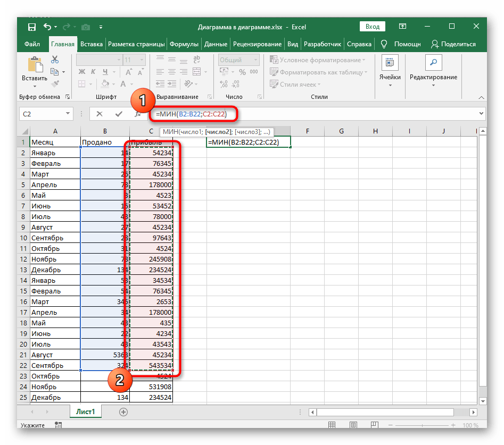Open the Общий number format dropdown
This screenshot has height=445, width=504.
click(x=239, y=60)
